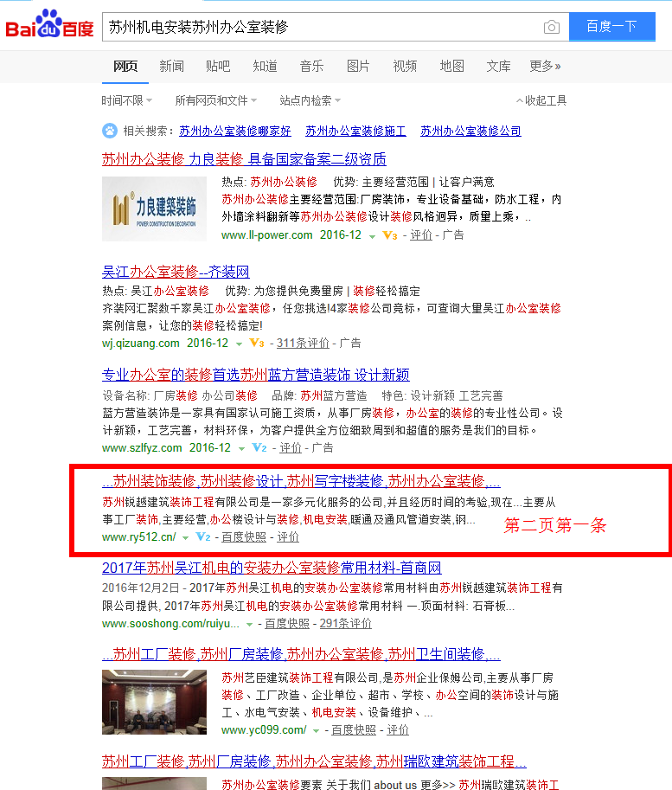Select the 网页 tab
Viewport: 672px width, 790px height.
pos(125,66)
